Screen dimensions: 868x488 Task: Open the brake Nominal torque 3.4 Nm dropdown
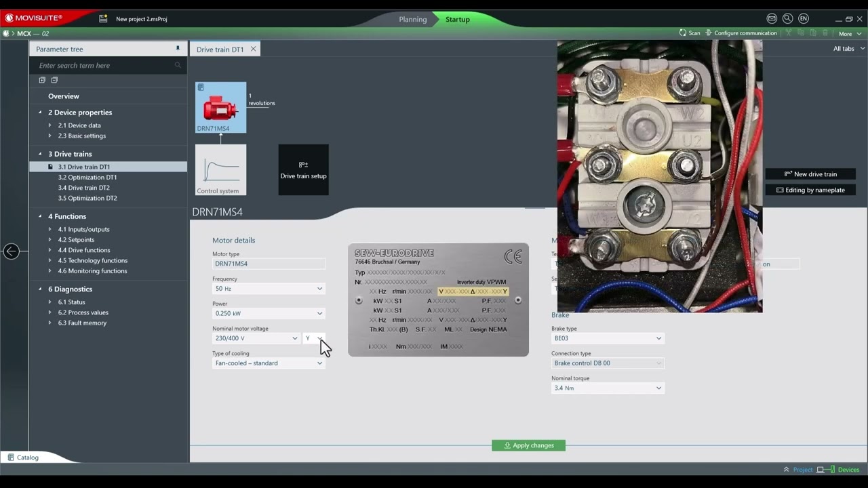pyautogui.click(x=608, y=388)
